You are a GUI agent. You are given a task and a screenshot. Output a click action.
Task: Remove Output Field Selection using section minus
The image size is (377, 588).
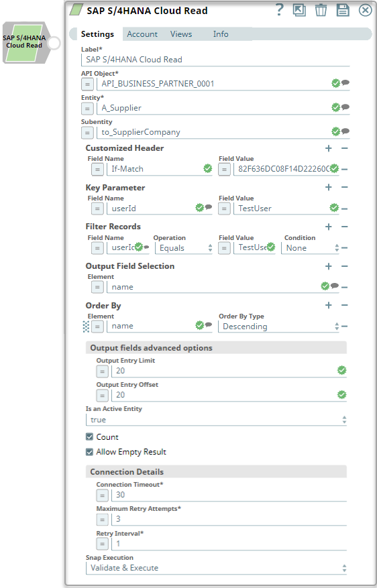344,266
